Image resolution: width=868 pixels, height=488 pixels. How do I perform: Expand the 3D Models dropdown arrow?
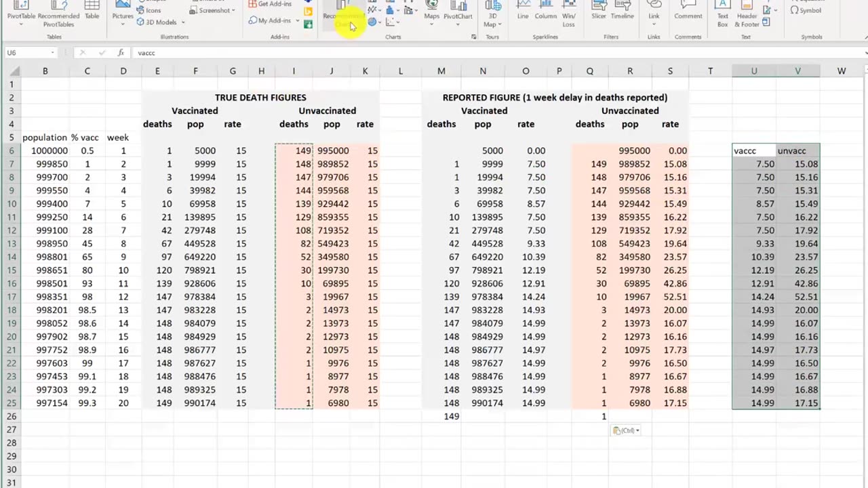(x=182, y=22)
